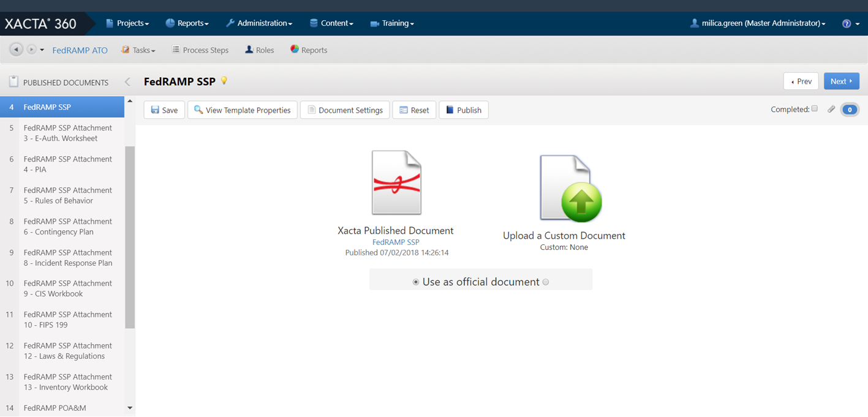Select Attachment 13 - Inventory Workbook
Image resolution: width=868 pixels, height=417 pixels.
pos(62,382)
